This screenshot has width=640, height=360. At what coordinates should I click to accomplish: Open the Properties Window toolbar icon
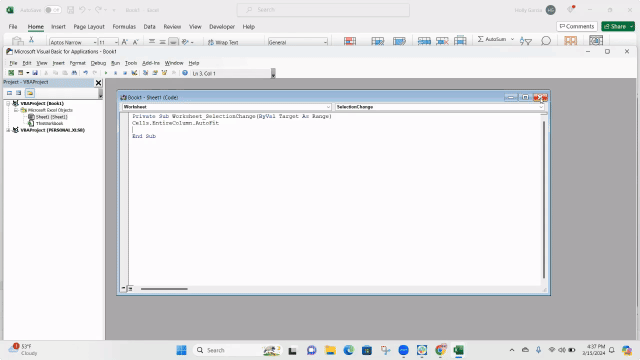(155, 73)
